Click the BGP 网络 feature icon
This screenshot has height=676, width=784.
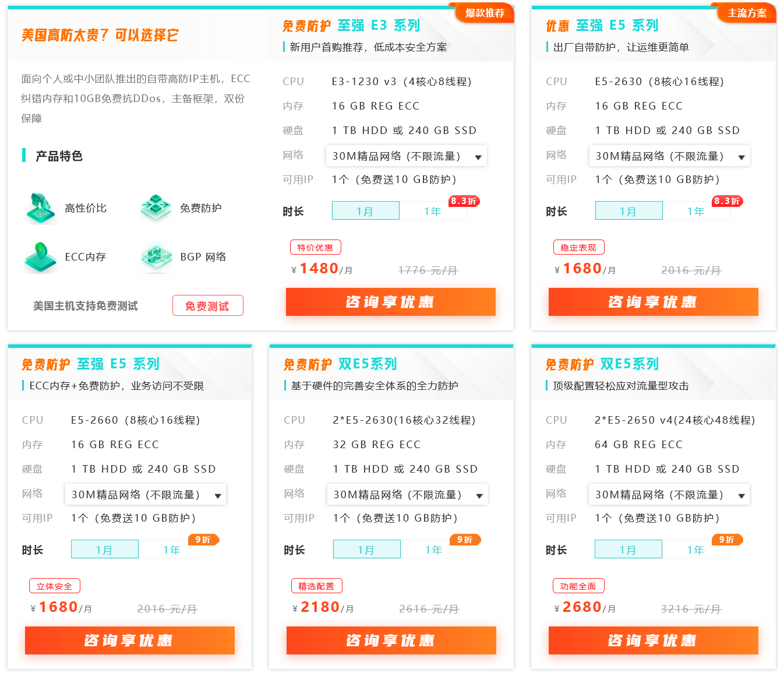156,258
